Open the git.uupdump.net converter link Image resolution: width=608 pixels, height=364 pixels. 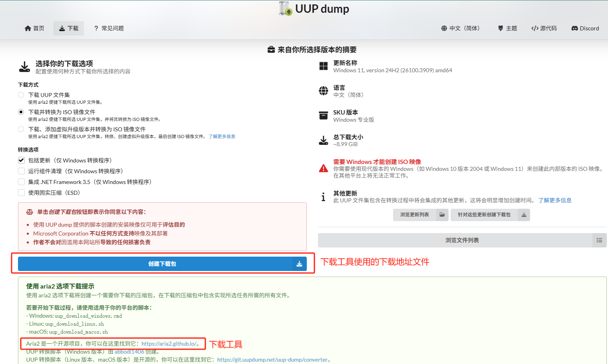[x=272, y=360]
